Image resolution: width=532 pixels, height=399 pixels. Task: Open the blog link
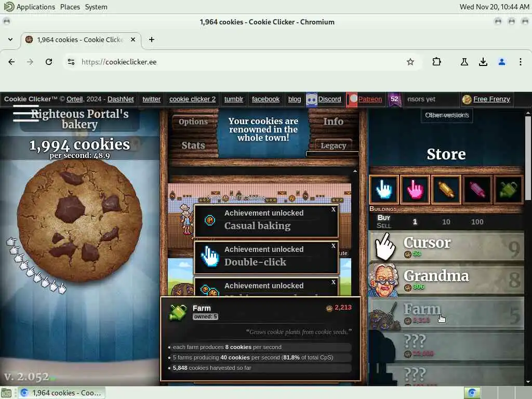pyautogui.click(x=295, y=99)
